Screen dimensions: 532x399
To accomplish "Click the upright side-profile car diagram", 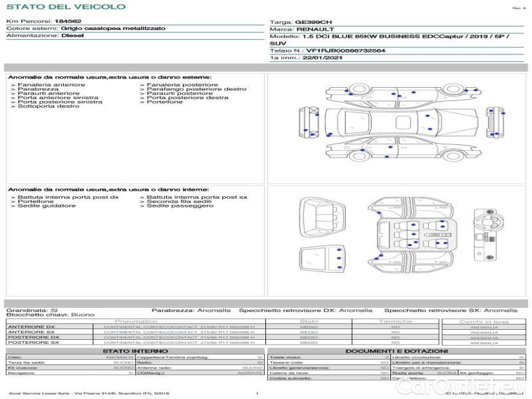I will [403, 148].
